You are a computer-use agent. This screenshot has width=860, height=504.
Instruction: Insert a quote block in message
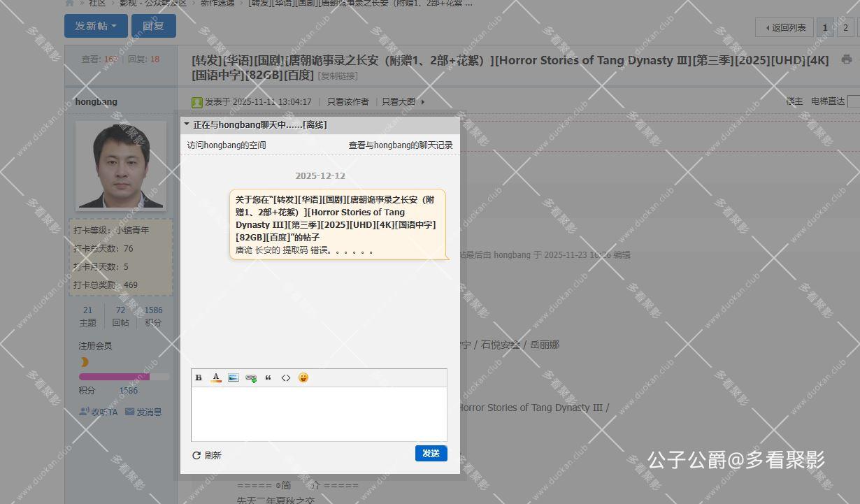pos(268,377)
